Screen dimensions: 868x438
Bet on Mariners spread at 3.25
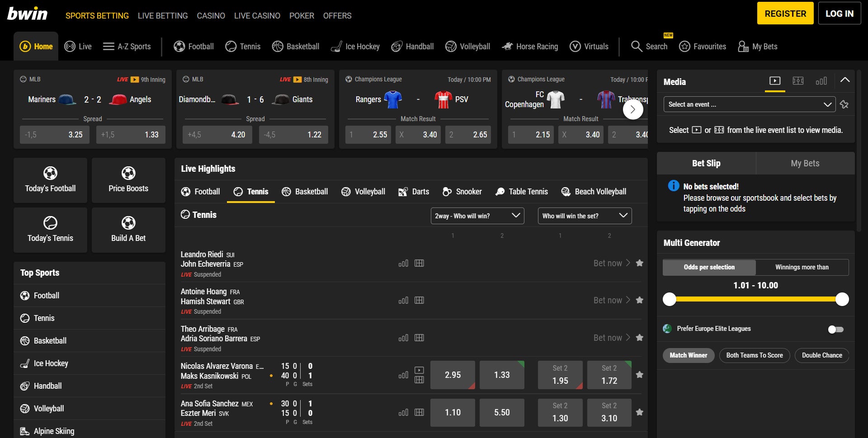click(x=54, y=135)
